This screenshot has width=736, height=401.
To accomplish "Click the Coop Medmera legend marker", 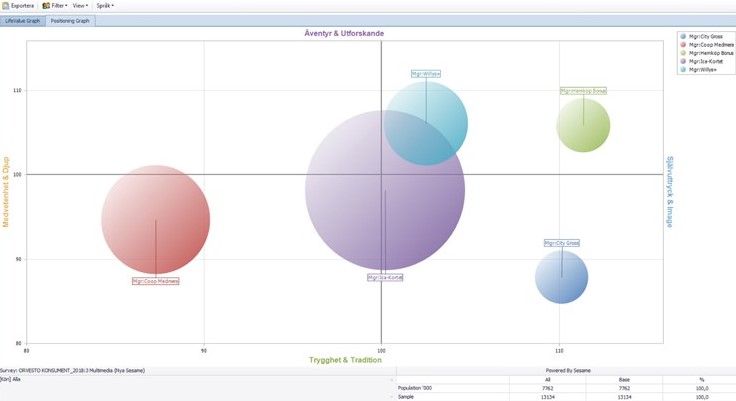I will (x=684, y=45).
